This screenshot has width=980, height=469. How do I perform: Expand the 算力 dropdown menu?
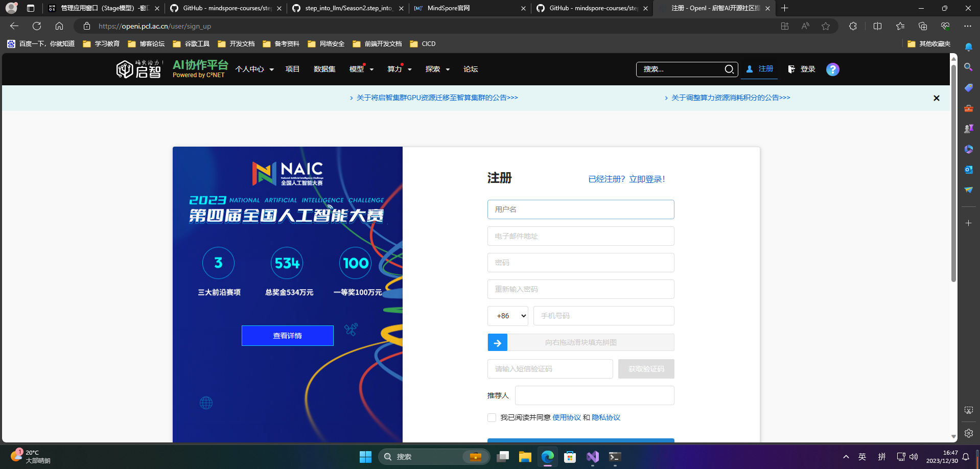point(399,69)
